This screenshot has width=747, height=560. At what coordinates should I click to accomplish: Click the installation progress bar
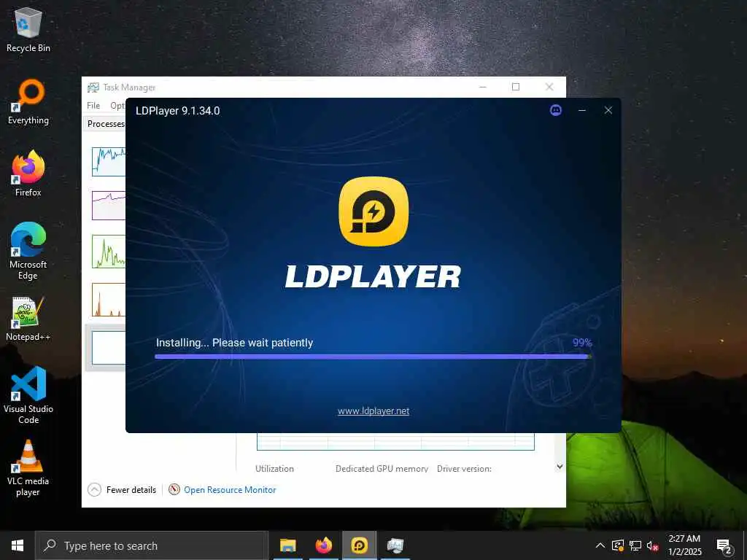[x=373, y=356]
